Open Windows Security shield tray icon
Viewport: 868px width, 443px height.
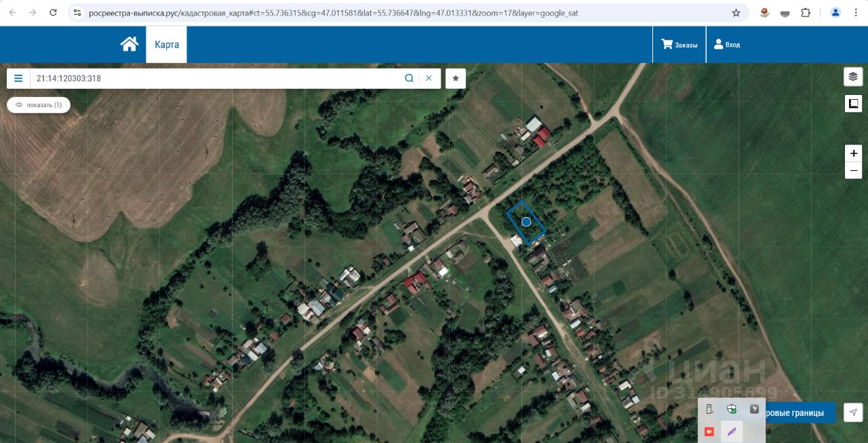pos(732,409)
